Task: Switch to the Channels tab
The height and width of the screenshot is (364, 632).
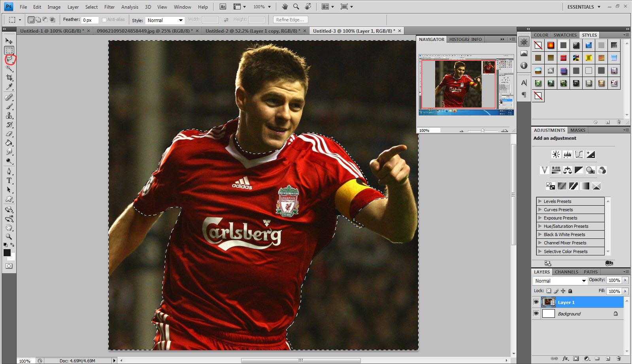Action: point(566,272)
